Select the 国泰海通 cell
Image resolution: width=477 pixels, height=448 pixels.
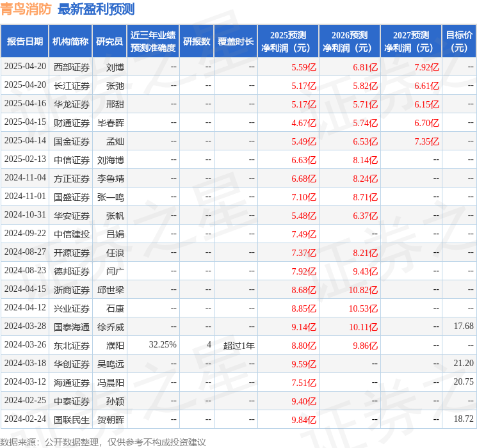click(72, 327)
